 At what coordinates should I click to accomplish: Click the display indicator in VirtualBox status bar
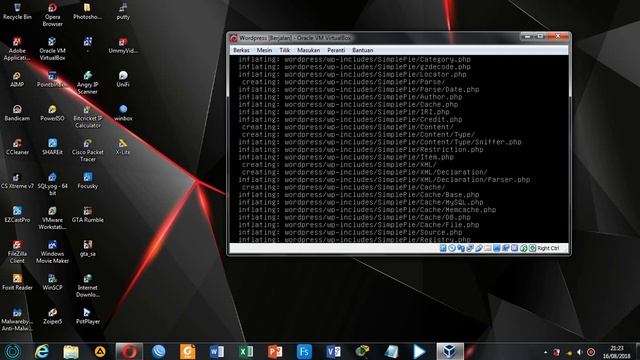[x=497, y=248]
